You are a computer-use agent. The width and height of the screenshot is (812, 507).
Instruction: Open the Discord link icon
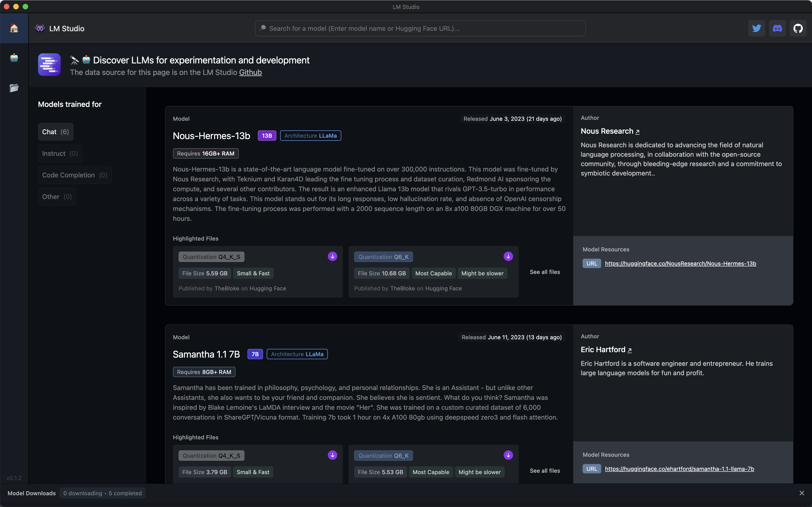pyautogui.click(x=777, y=28)
